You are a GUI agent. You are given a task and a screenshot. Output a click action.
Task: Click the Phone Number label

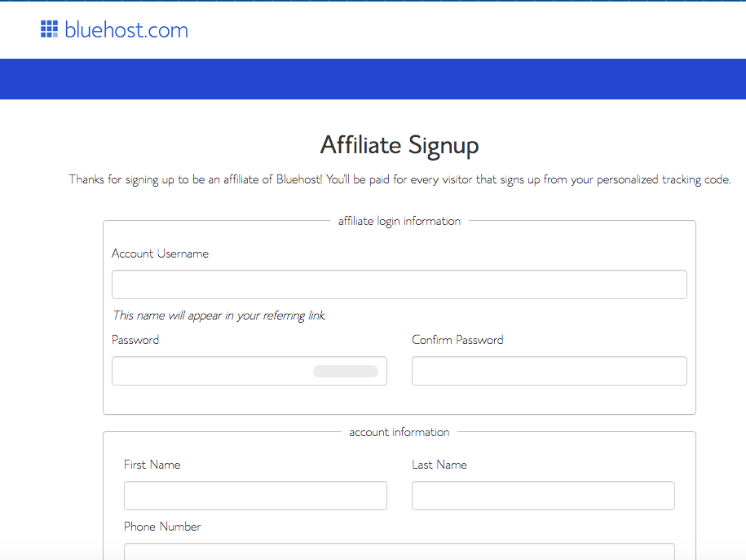pos(162,527)
